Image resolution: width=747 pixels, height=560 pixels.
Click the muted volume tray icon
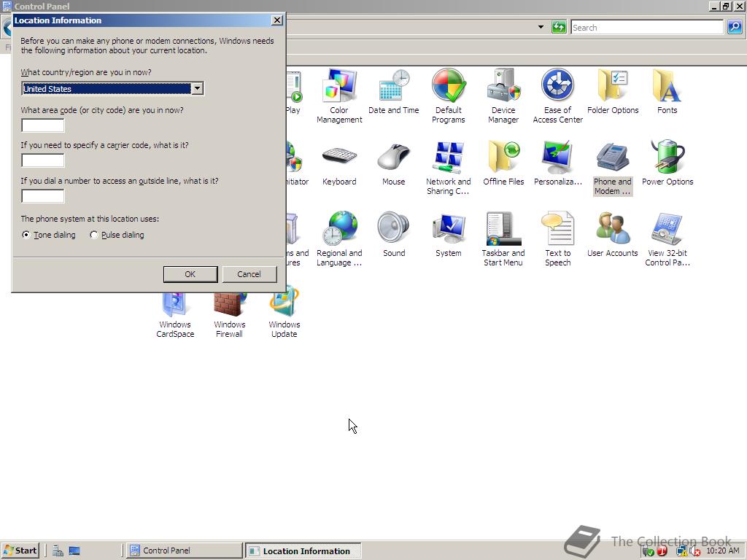point(695,551)
